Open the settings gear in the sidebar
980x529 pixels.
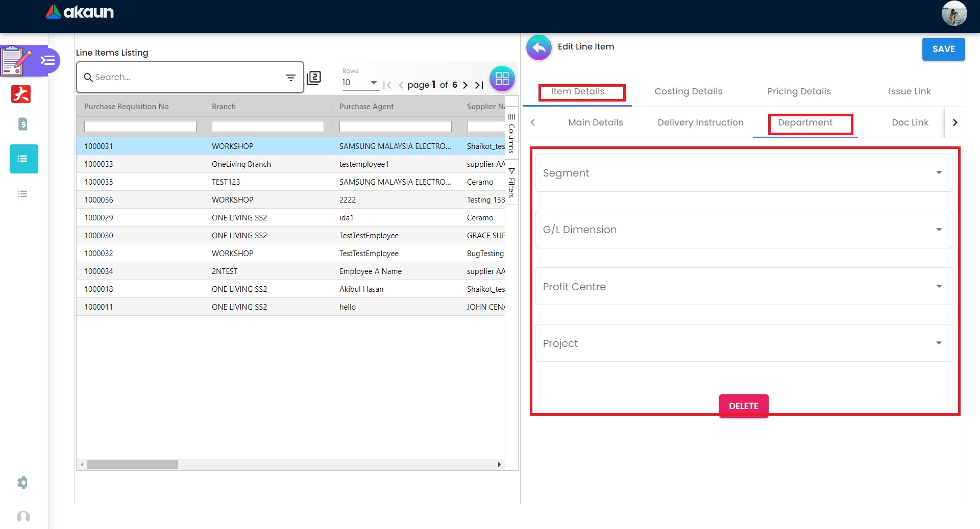pyautogui.click(x=22, y=482)
